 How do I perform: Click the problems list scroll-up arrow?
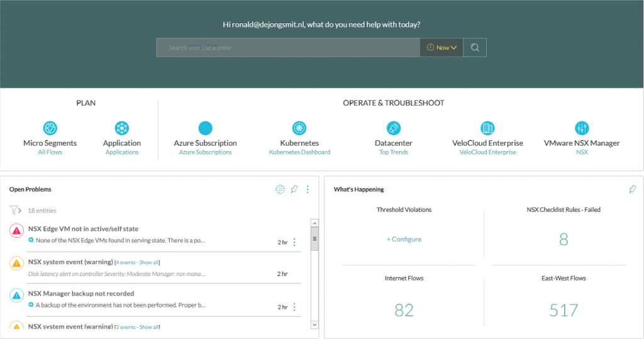[x=314, y=223]
